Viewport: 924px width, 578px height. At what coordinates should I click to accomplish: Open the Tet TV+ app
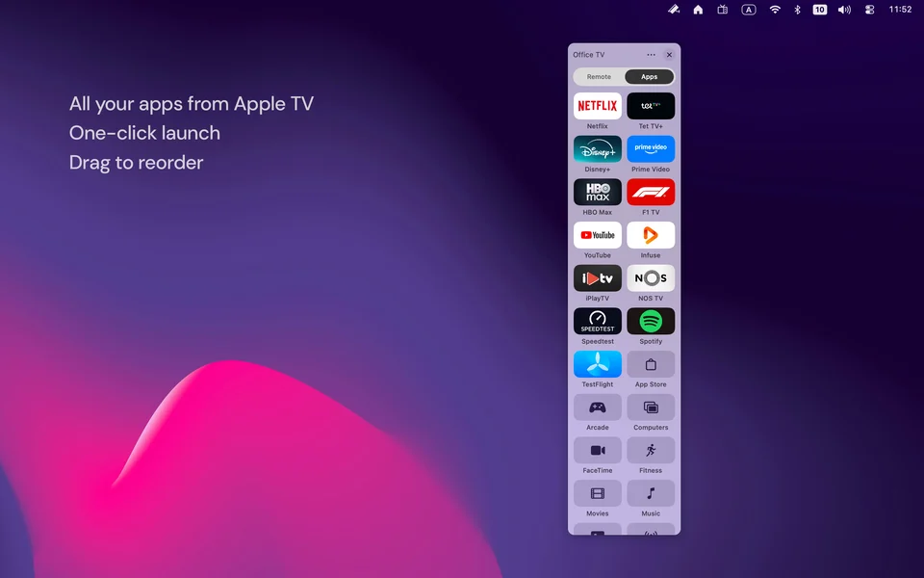[651, 106]
